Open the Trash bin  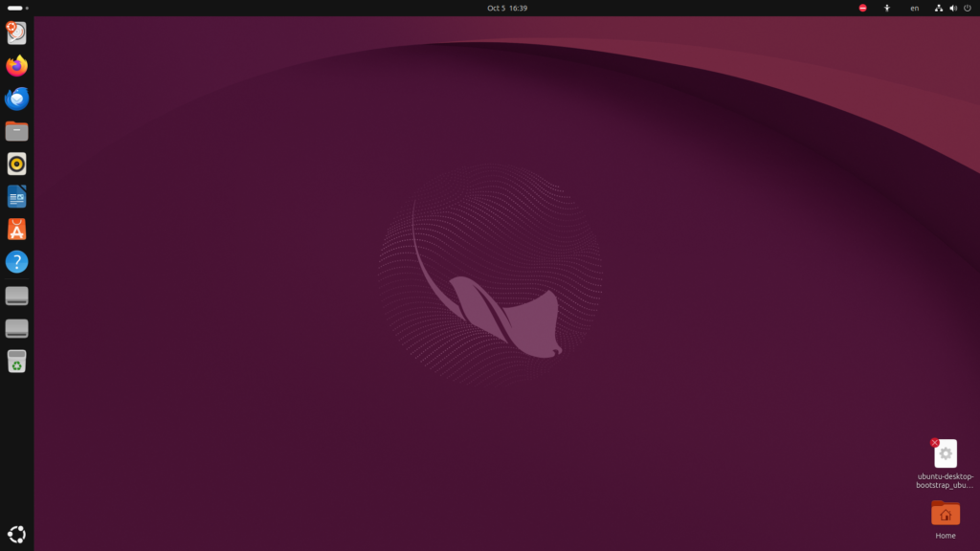(17, 361)
